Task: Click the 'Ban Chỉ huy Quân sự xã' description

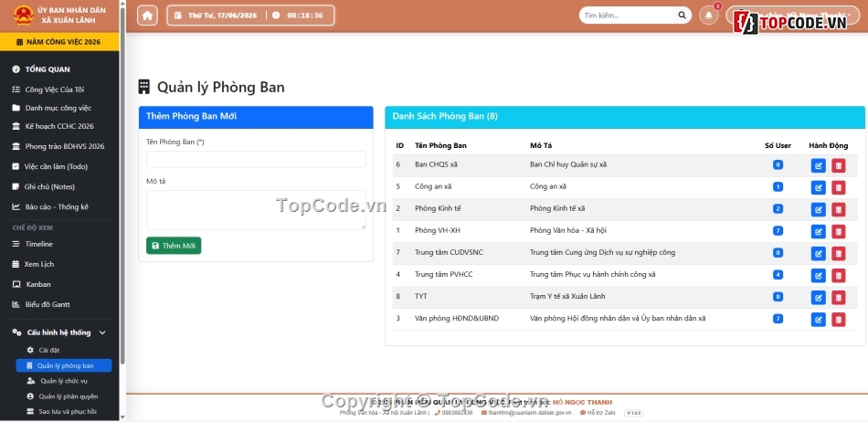Action: point(568,164)
